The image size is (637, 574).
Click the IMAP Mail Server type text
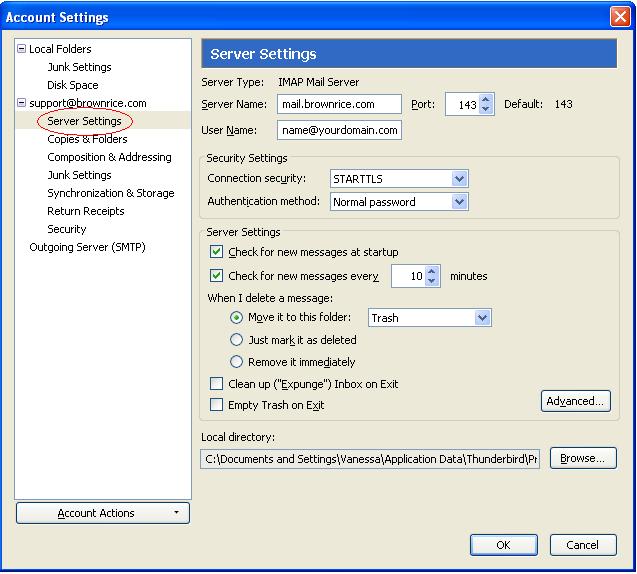(318, 82)
